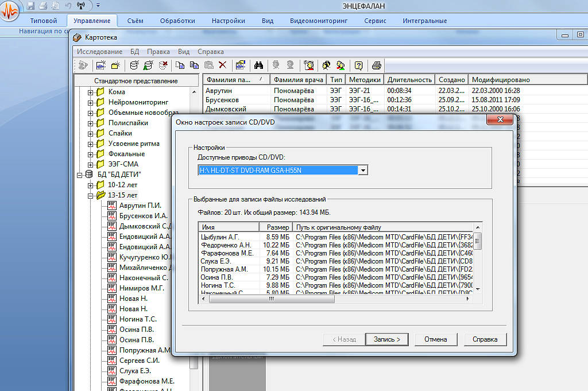This screenshot has width=588, height=391.
Task: Switch to the Видеомониторинг ribbon tab
Action: (x=319, y=21)
